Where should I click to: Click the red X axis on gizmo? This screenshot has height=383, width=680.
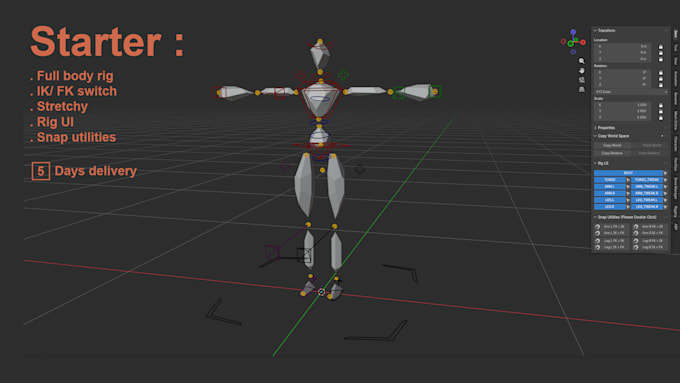[x=583, y=42]
